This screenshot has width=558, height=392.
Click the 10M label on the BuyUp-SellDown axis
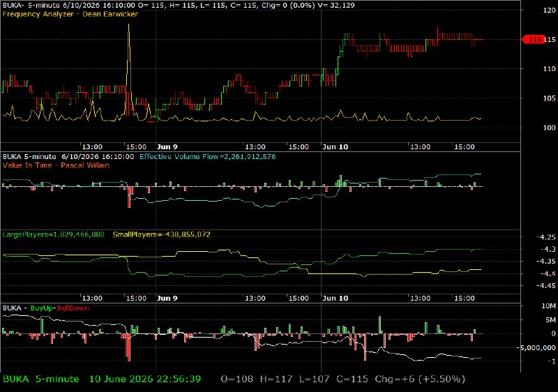548,306
